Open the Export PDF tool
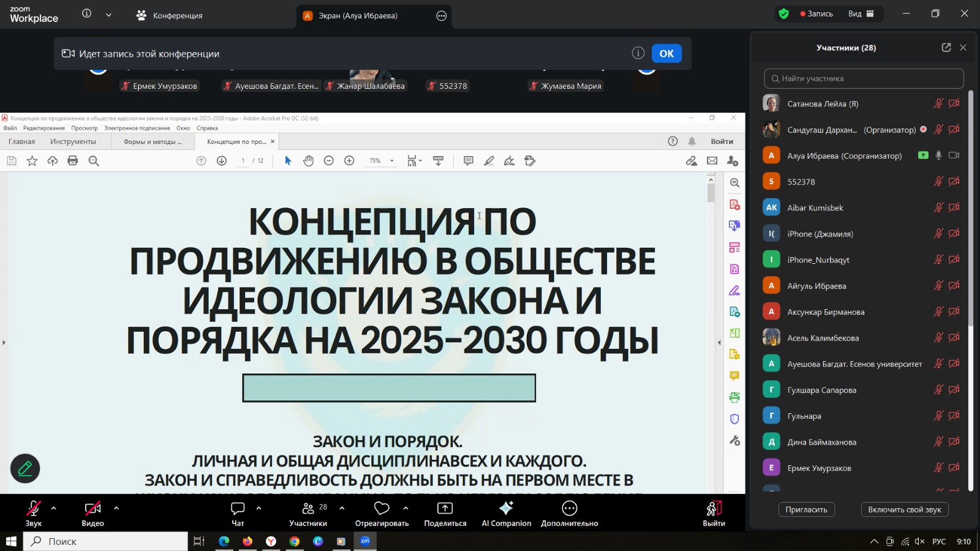The height and width of the screenshot is (551, 980). tap(734, 312)
